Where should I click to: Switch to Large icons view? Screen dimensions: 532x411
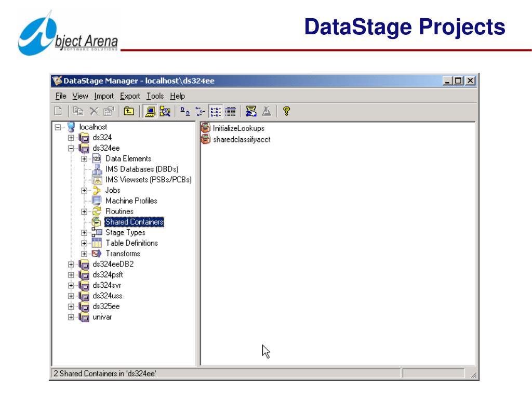click(185, 111)
